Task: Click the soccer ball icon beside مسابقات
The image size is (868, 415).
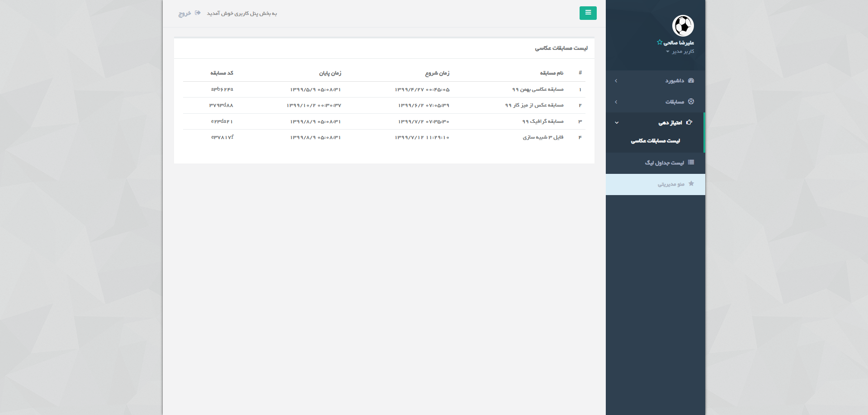Action: tap(691, 102)
